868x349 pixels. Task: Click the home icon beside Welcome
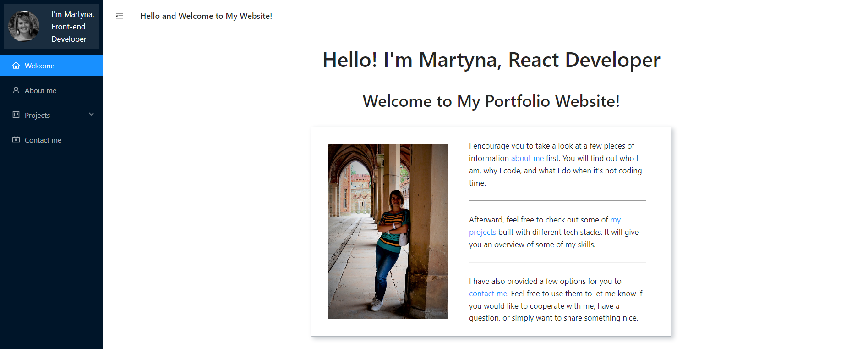pyautogui.click(x=16, y=65)
